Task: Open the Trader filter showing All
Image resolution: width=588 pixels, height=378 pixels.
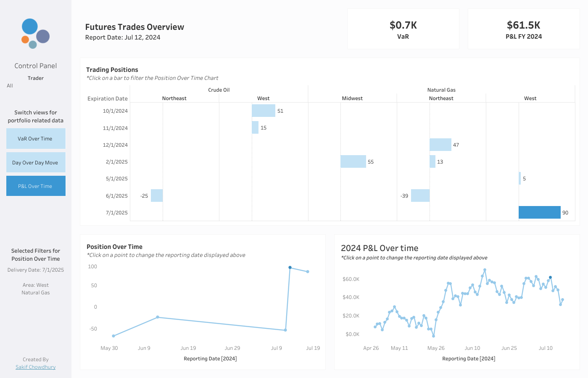Action: point(36,86)
